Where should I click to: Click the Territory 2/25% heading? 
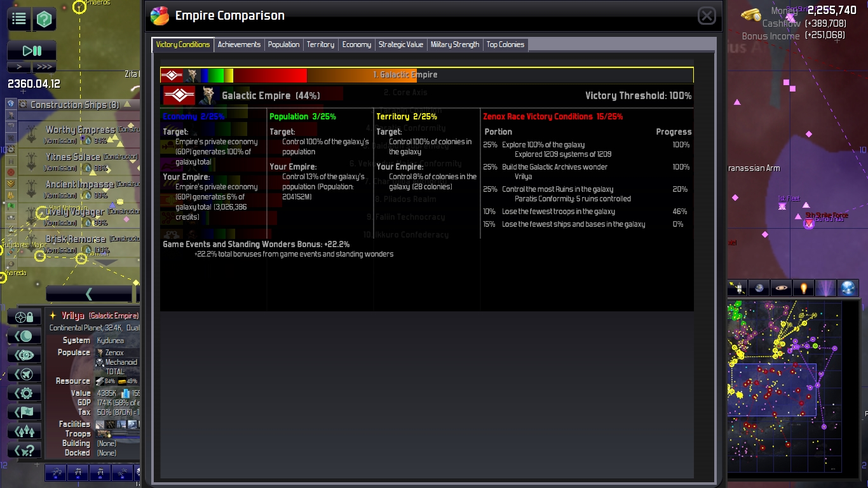click(407, 117)
